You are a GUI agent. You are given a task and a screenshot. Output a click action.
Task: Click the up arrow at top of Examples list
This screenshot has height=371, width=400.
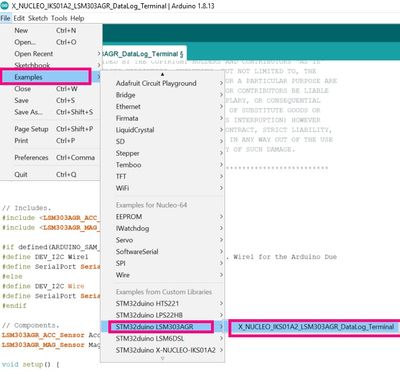[x=162, y=74]
